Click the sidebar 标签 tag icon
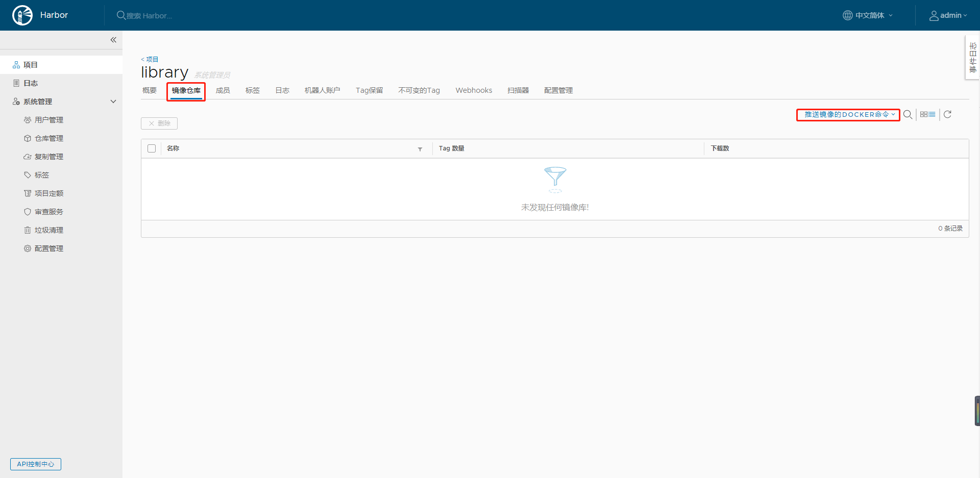The height and width of the screenshot is (478, 980). coord(28,175)
